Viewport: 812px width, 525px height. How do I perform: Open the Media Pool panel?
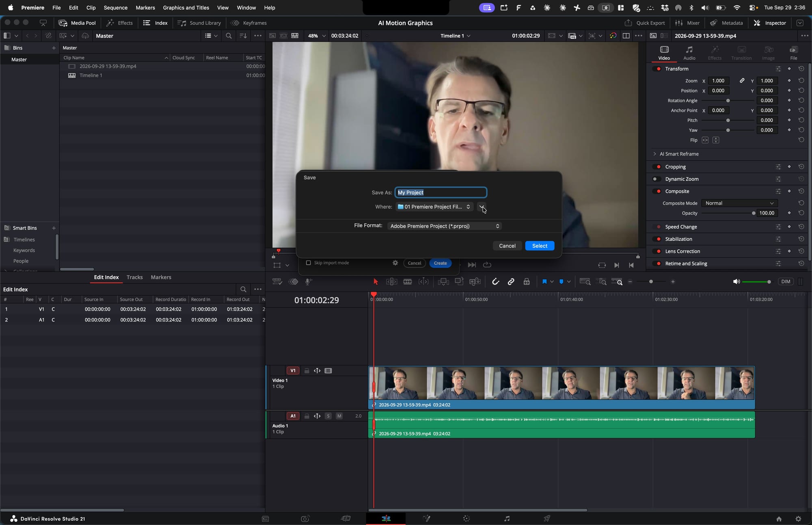tap(77, 23)
